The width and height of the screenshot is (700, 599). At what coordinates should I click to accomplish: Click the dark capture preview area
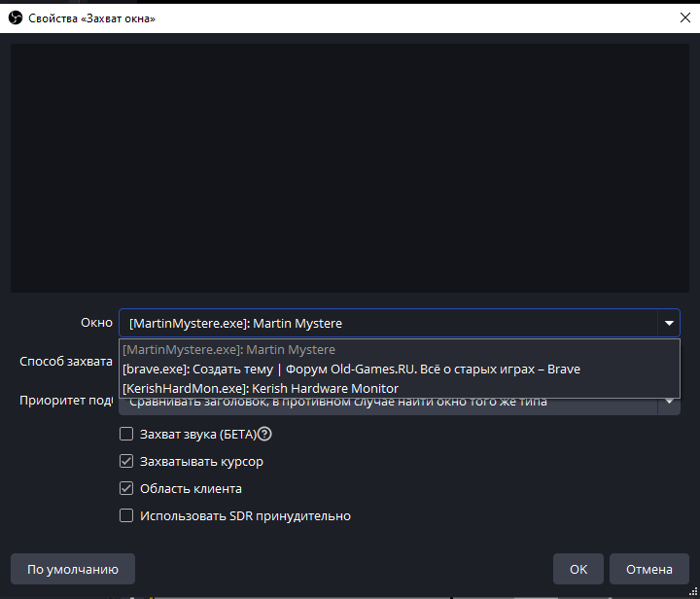[x=350, y=165]
